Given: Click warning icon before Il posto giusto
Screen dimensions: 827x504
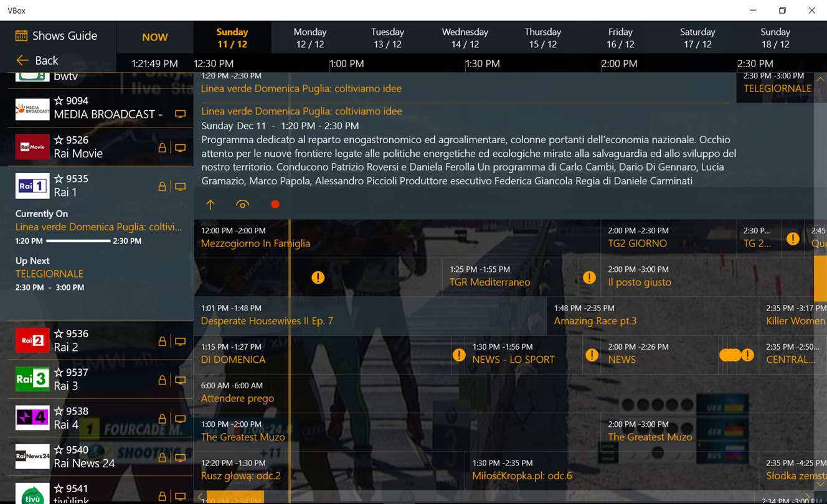Looking at the screenshot, I should [589, 278].
